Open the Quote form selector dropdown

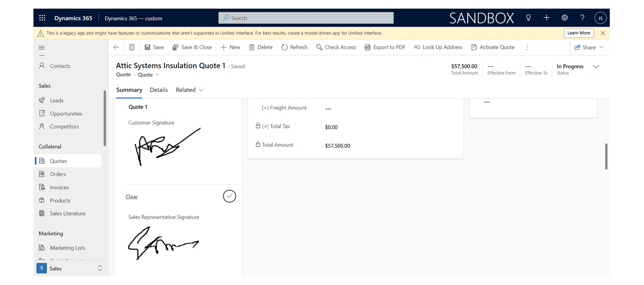pos(149,75)
